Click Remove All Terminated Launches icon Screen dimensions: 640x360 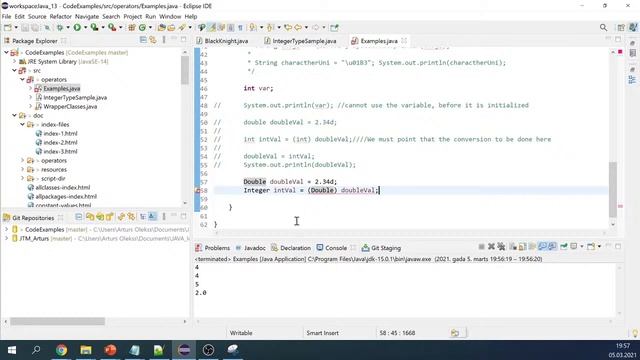(501, 247)
